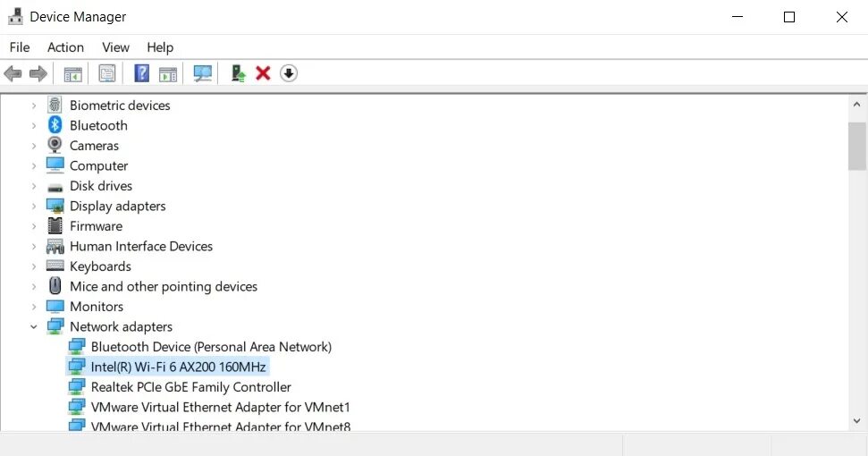Select Intel(R) Wi-Fi 6 AX200 160MHz adapter
The height and width of the screenshot is (456, 868).
tap(178, 367)
